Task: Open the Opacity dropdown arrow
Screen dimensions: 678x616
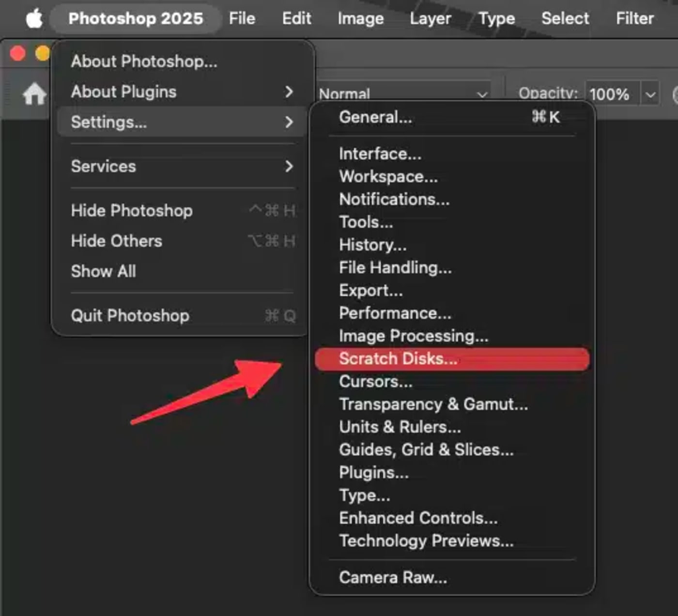Action: point(650,94)
